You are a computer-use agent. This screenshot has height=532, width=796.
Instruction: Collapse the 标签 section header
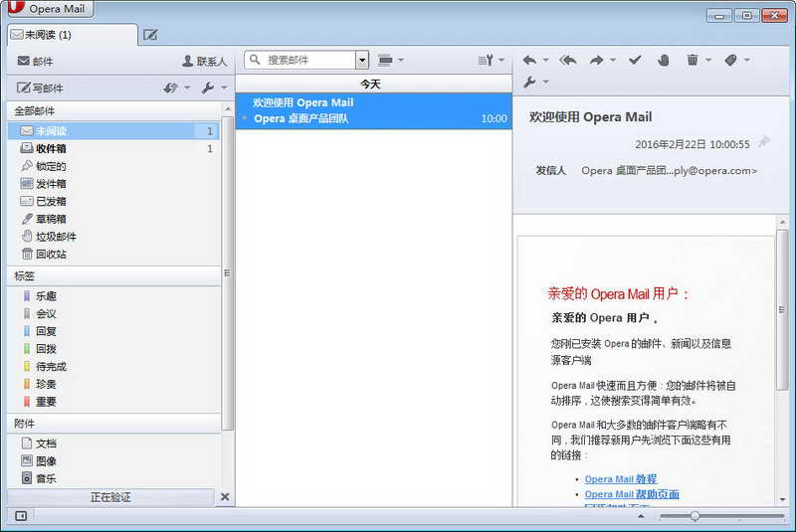[113, 275]
